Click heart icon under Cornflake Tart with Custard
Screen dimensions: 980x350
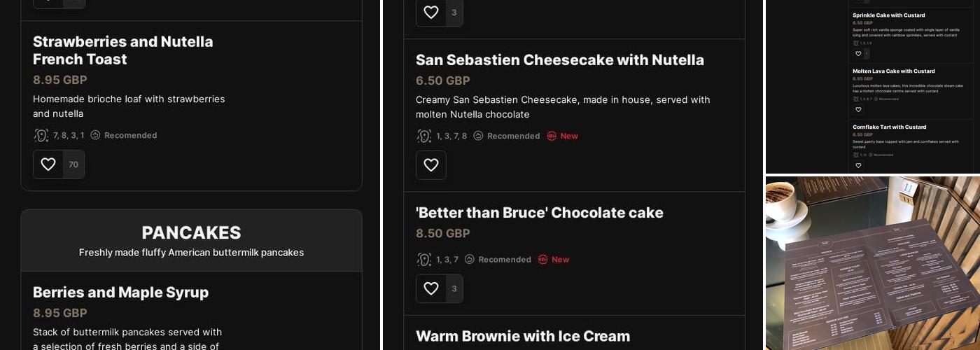pos(858,166)
